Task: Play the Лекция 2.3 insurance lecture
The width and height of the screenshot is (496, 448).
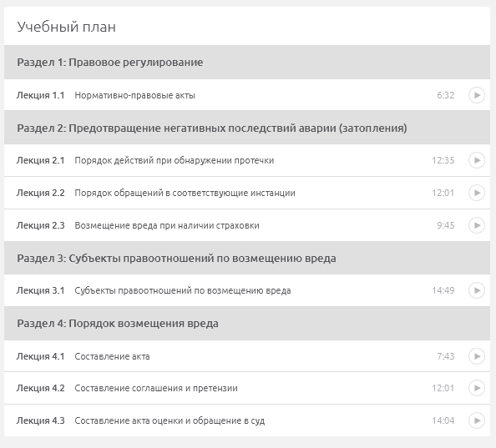Action: (x=477, y=225)
